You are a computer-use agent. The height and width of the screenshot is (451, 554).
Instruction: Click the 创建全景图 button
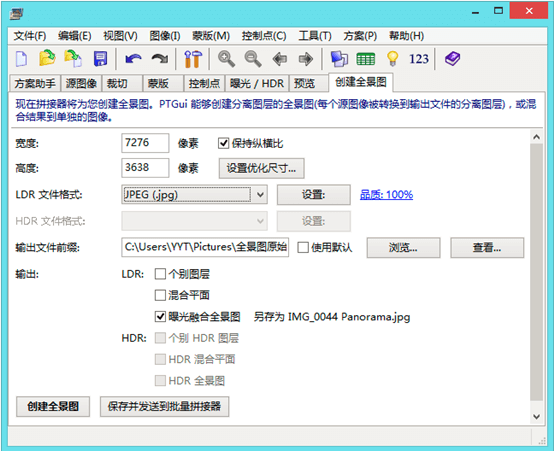click(x=53, y=406)
